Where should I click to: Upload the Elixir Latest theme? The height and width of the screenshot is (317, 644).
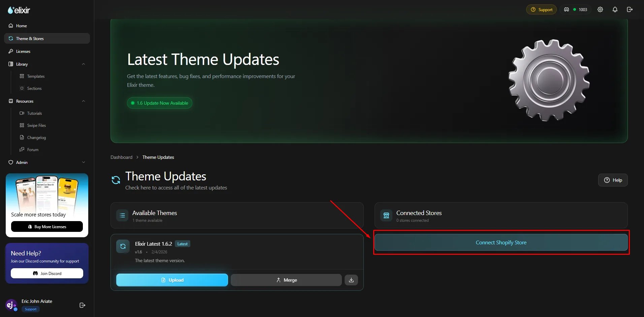coord(172,280)
